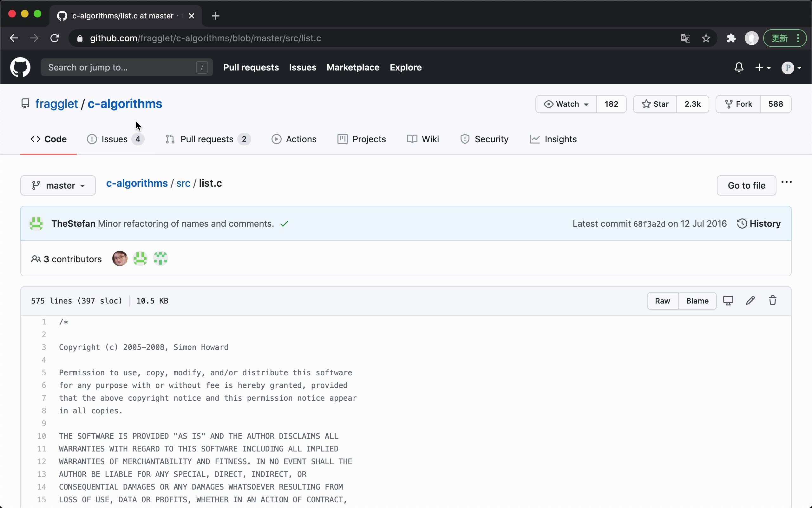Viewport: 812px width, 508px height.
Task: Click the repository book icon
Action: pyautogui.click(x=25, y=104)
